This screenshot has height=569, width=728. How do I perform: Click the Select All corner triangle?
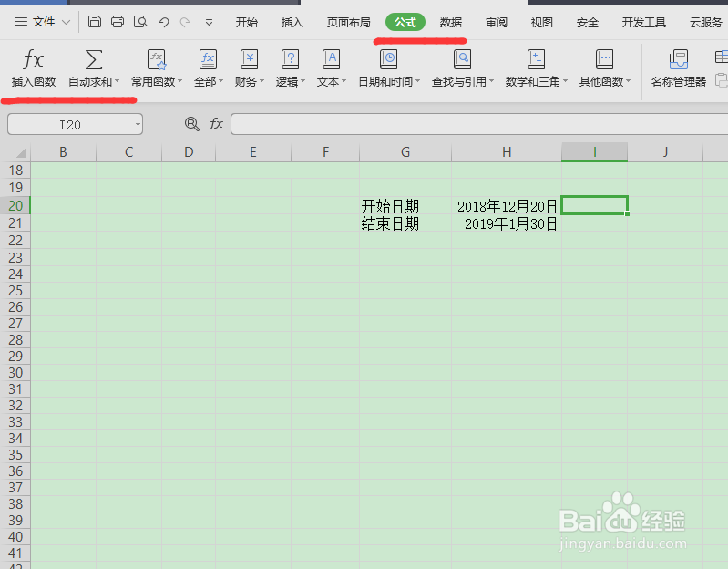21,152
